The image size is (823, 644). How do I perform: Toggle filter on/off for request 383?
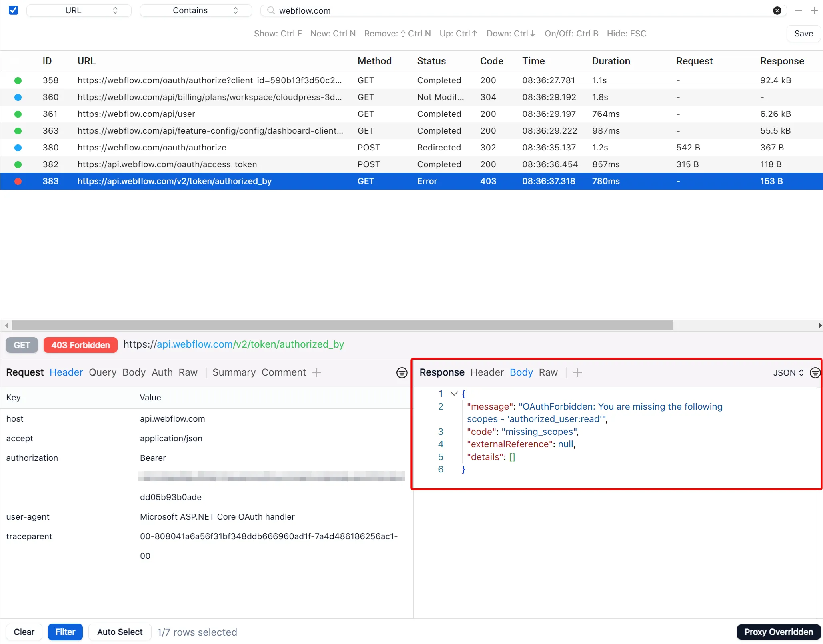click(18, 181)
